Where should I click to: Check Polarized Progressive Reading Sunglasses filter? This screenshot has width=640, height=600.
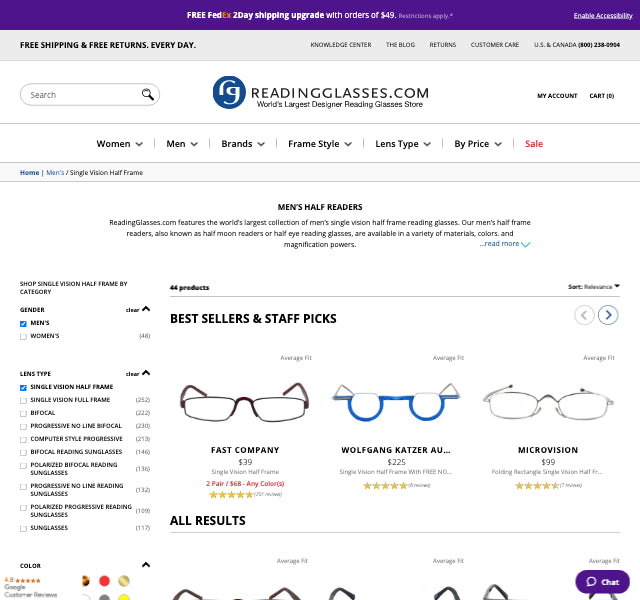pyautogui.click(x=23, y=508)
